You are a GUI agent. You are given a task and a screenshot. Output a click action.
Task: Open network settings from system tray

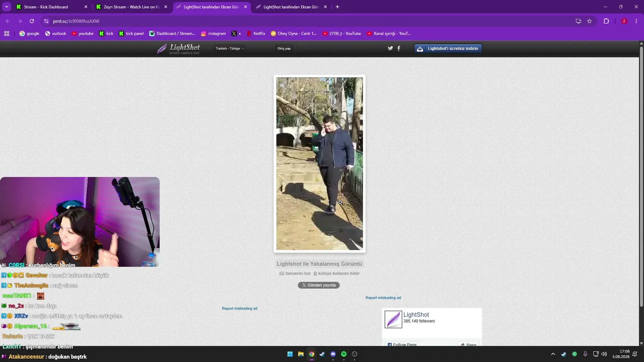[596, 354]
